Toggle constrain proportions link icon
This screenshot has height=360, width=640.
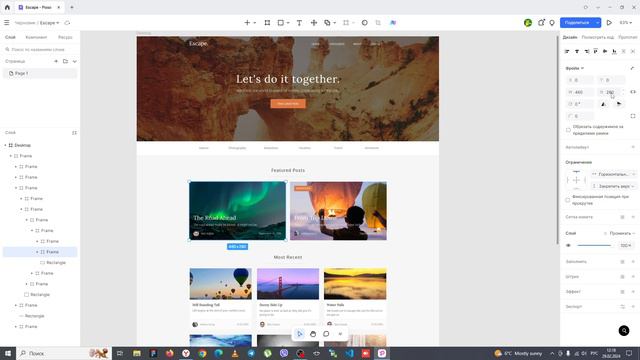633,92
